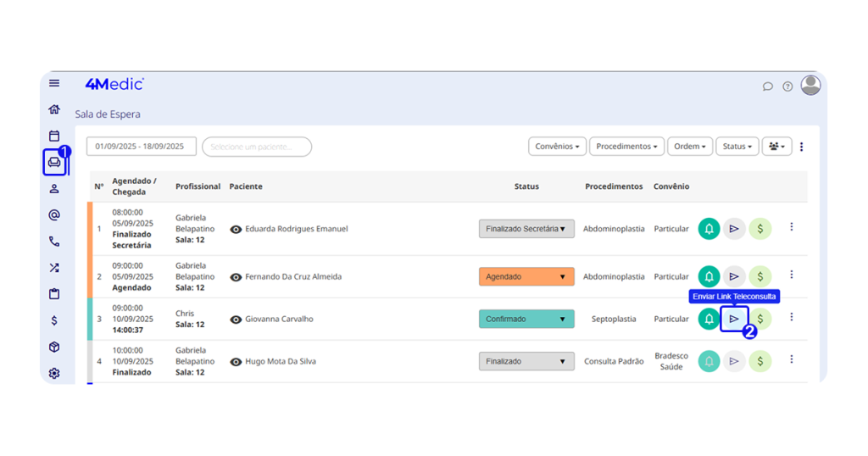Open the chat bubble icon in the header
This screenshot has height=456, width=868.
click(x=768, y=86)
